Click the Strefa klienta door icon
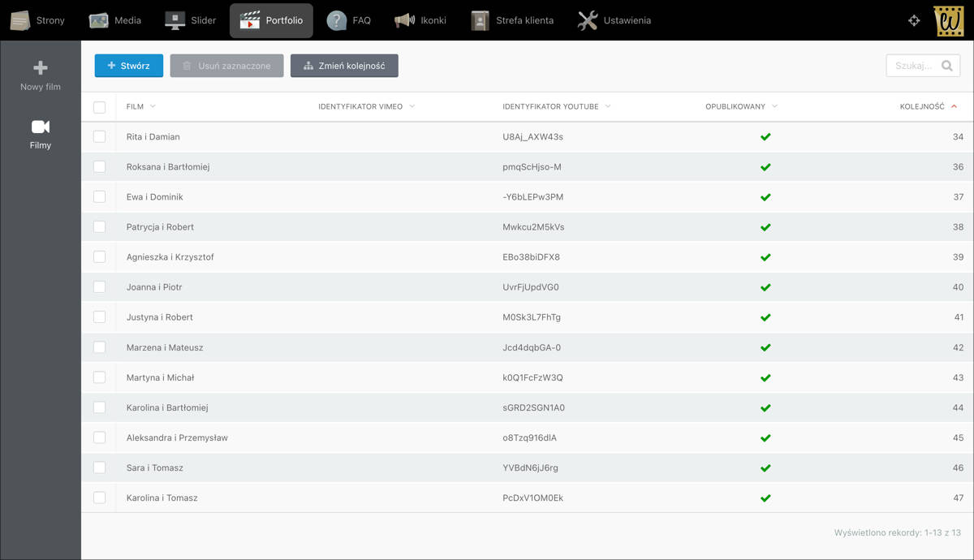 tap(481, 20)
